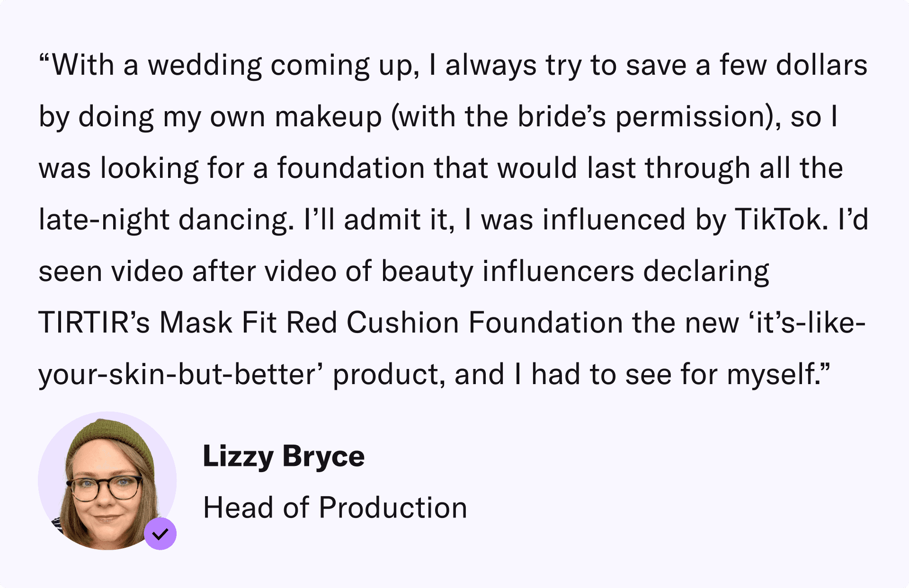This screenshot has height=588, width=909.
Task: Open Lizzy Bryce's profile photo
Action: (107, 480)
